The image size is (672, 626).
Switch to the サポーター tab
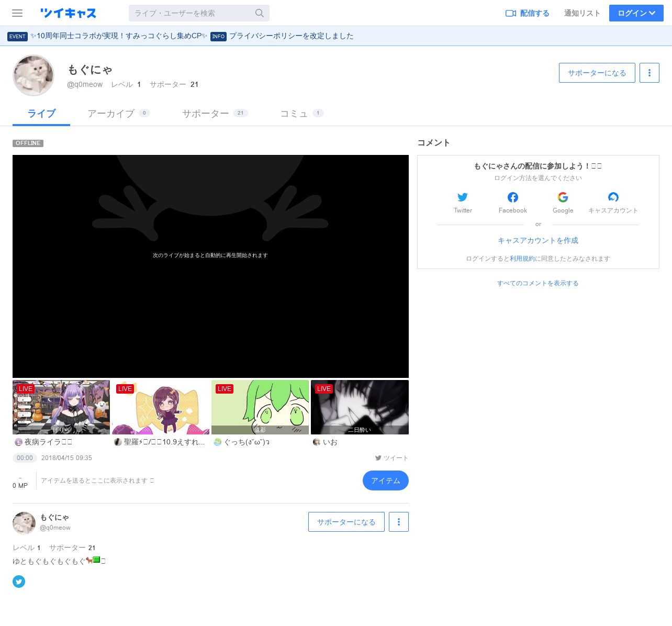215,114
